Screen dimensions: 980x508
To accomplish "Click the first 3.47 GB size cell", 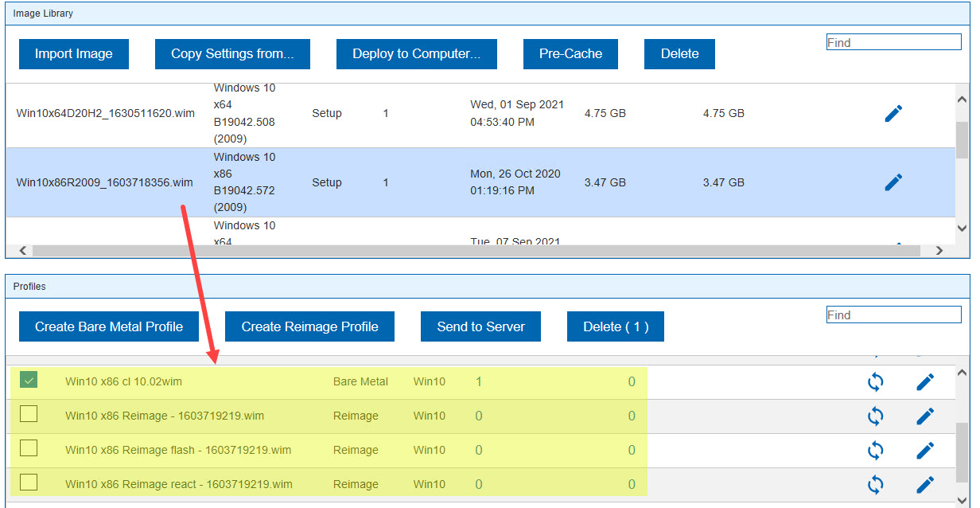I will 605,182.
